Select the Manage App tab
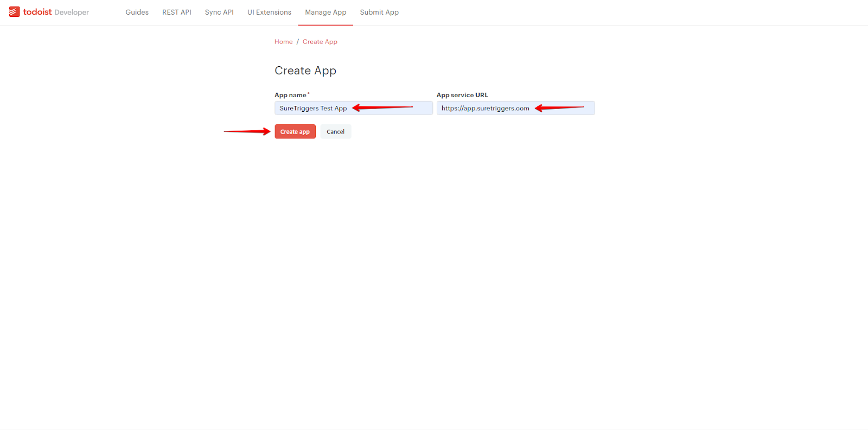The image size is (868, 430). (x=325, y=12)
